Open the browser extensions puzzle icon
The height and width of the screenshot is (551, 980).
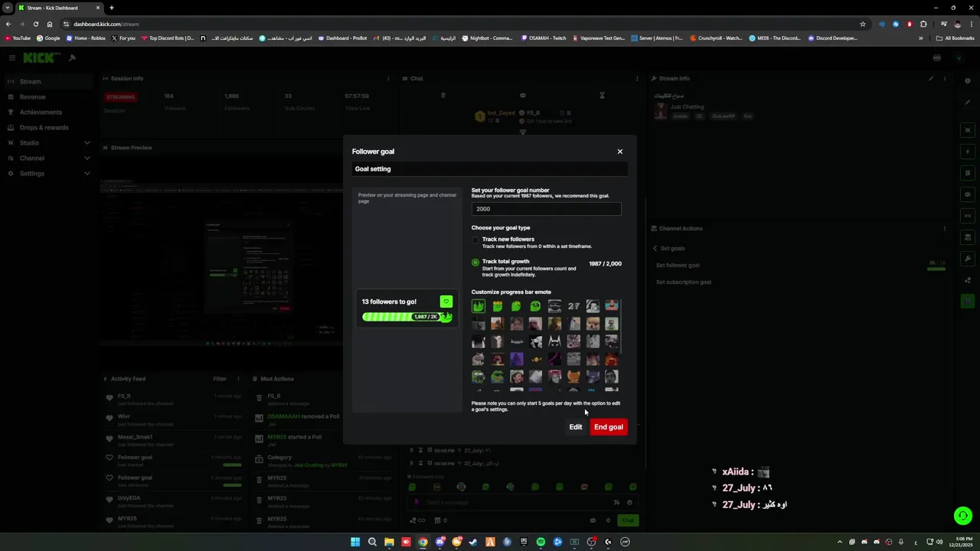point(923,24)
